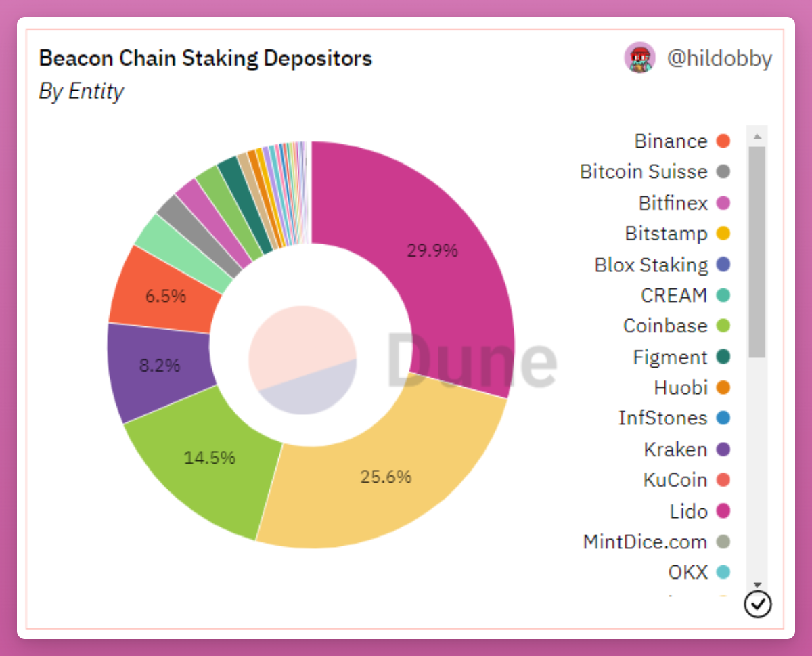Toggle Bitcoin Suisse legend dot

coord(723,171)
